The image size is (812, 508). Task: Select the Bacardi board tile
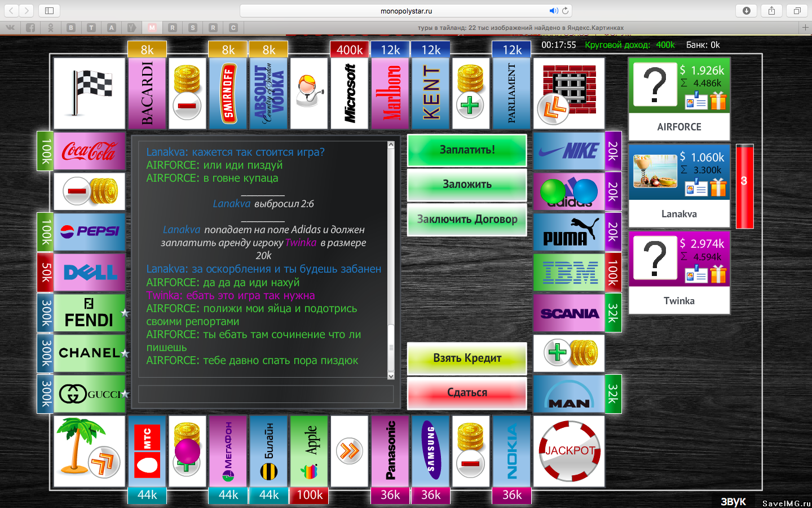point(147,94)
